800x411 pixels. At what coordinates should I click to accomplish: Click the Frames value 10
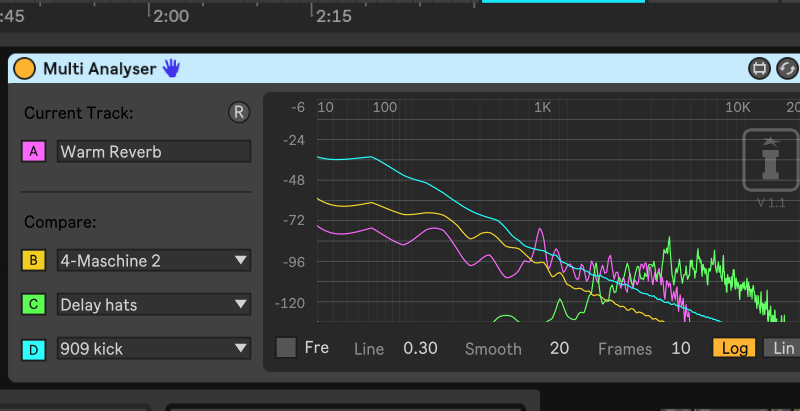681,348
